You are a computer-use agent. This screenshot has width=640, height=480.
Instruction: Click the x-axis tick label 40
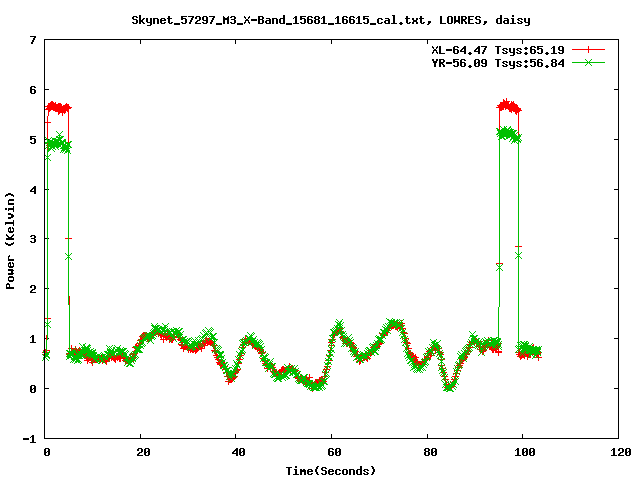pyautogui.click(x=238, y=452)
